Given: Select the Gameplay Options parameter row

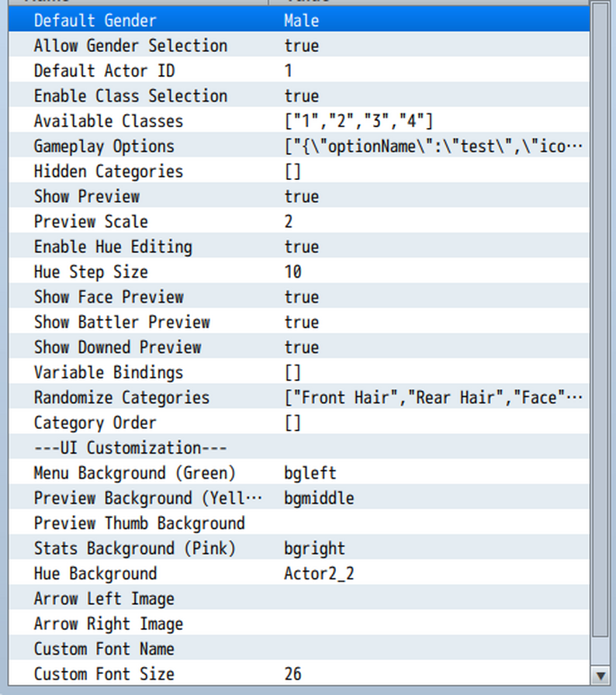Looking at the screenshot, I should [299, 146].
